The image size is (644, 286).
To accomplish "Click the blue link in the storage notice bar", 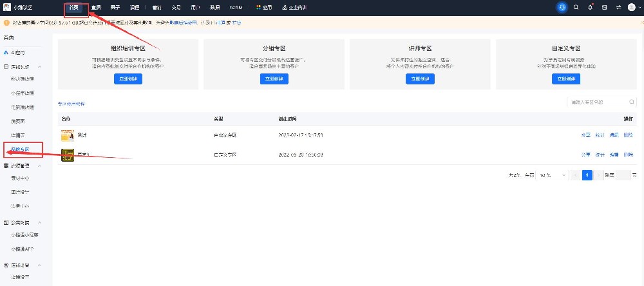I will point(184,23).
